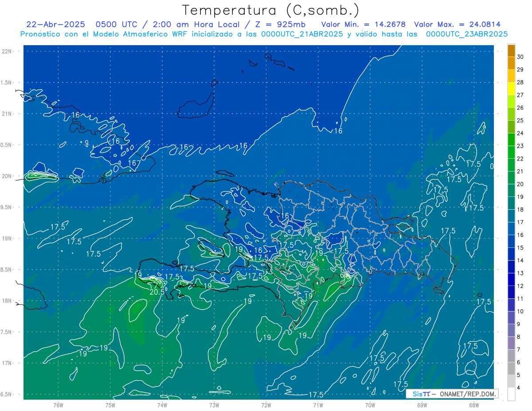The width and height of the screenshot is (532, 411).
Task: Click the color scale value '13'
Action: [x=520, y=273]
